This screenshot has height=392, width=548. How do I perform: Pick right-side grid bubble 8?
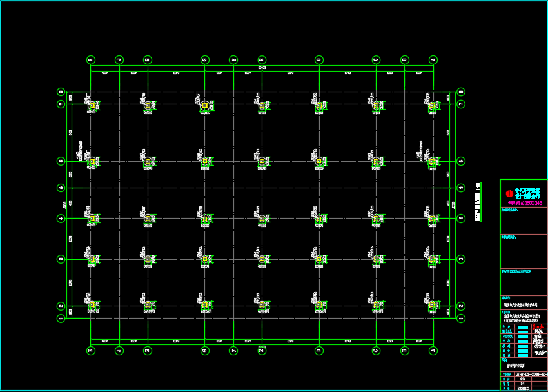point(461,92)
